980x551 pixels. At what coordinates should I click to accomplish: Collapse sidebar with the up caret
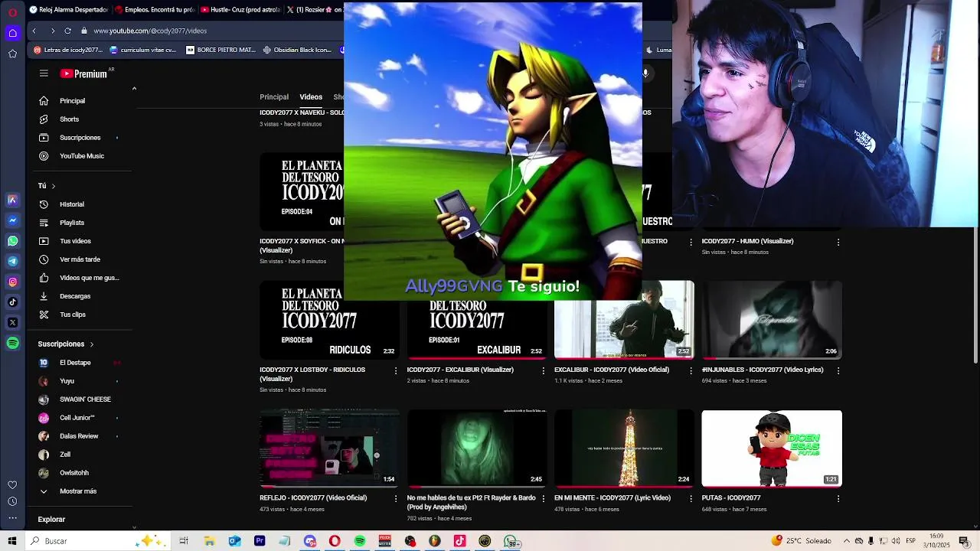point(134,89)
